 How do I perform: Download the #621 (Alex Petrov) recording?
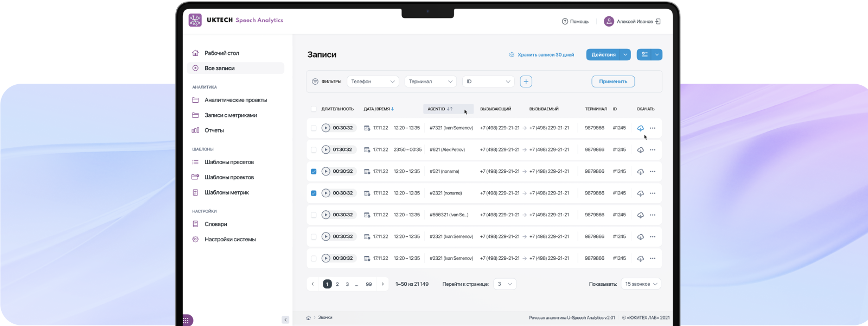(x=641, y=150)
